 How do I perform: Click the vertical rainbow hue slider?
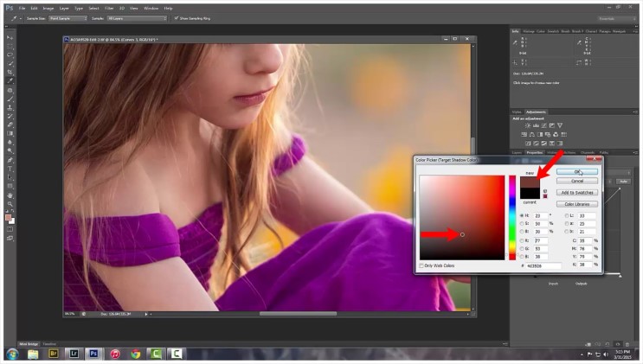[x=512, y=216]
